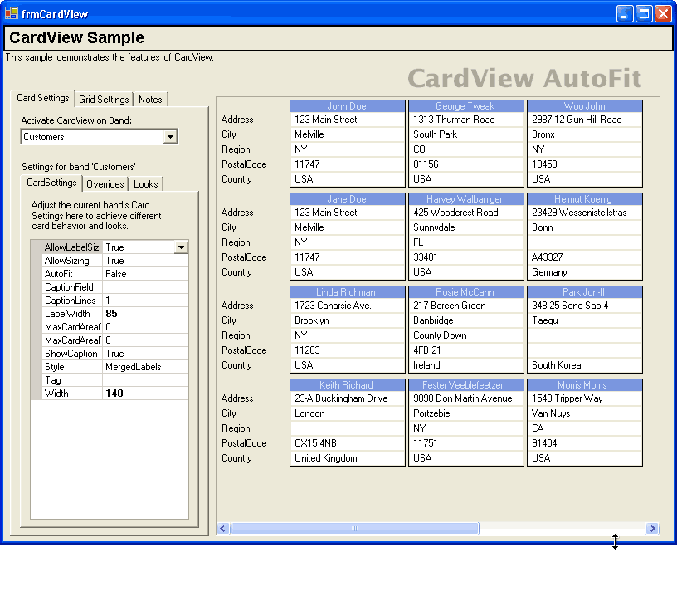Click the horizontal scrollbar left arrow
Screen dimensions: 677x616
click(223, 529)
